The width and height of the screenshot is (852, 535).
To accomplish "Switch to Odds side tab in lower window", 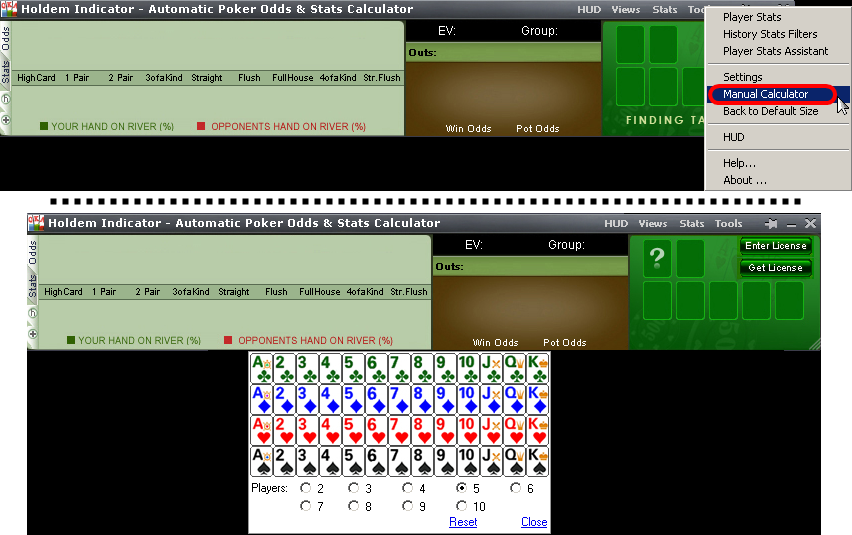I will click(x=33, y=253).
